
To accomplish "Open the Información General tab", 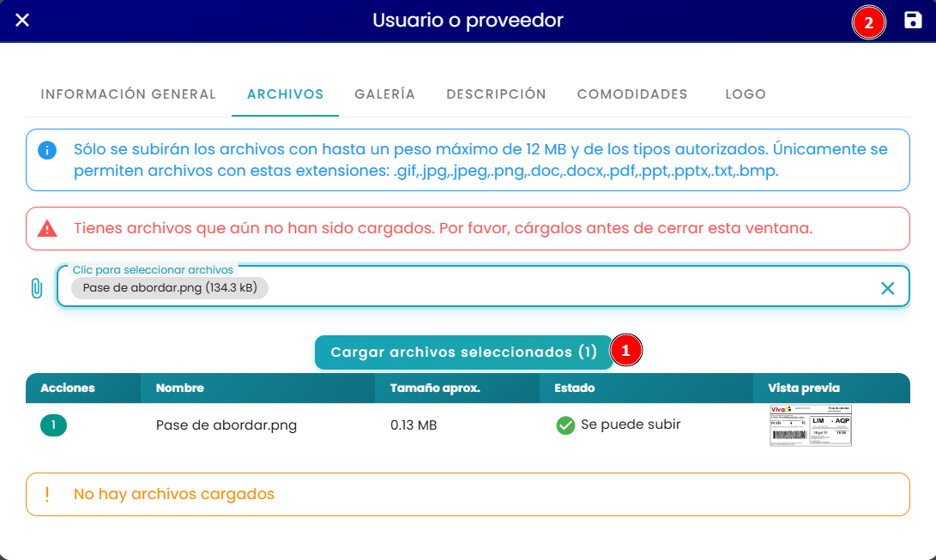I will [129, 94].
